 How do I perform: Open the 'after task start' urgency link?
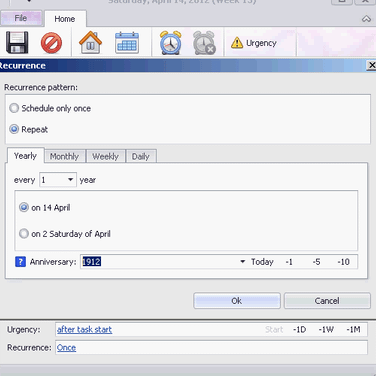coord(84,330)
